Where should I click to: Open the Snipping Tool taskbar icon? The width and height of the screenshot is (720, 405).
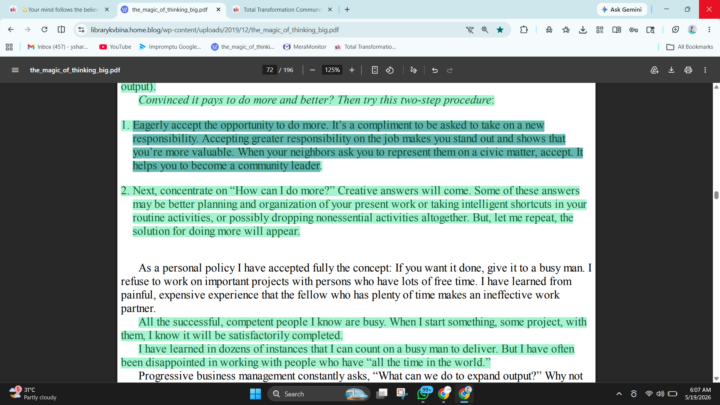point(403,394)
